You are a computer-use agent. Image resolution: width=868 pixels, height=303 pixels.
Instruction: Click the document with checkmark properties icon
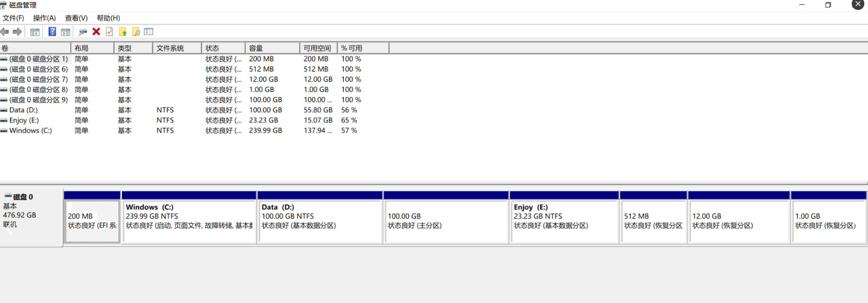point(109,32)
